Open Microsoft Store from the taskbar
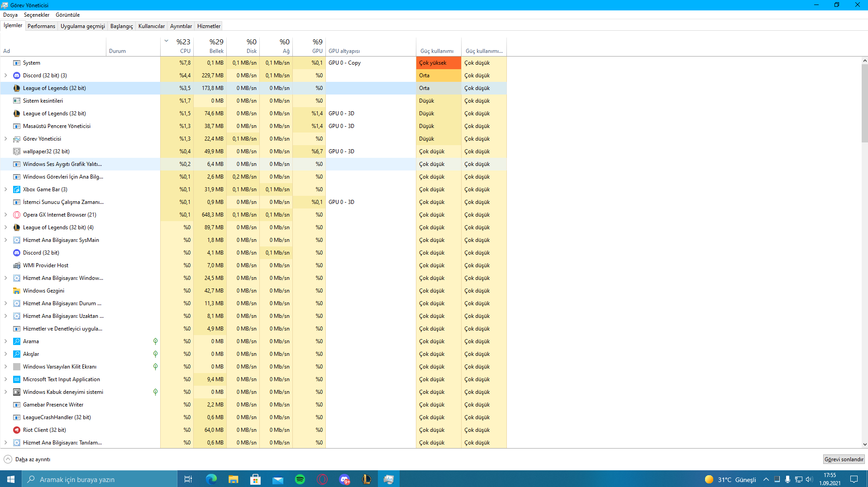The height and width of the screenshot is (487, 868). coord(256,479)
